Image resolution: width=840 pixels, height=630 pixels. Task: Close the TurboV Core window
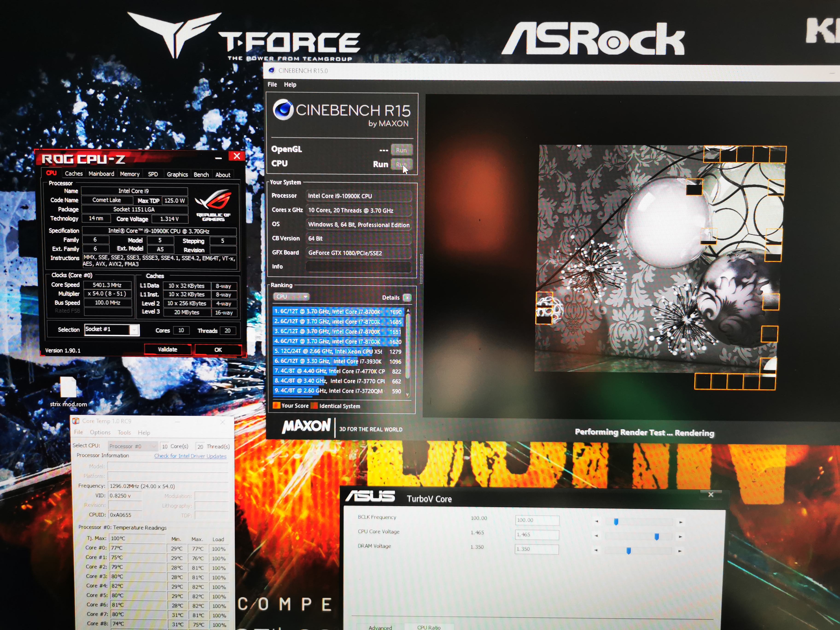pyautogui.click(x=711, y=494)
